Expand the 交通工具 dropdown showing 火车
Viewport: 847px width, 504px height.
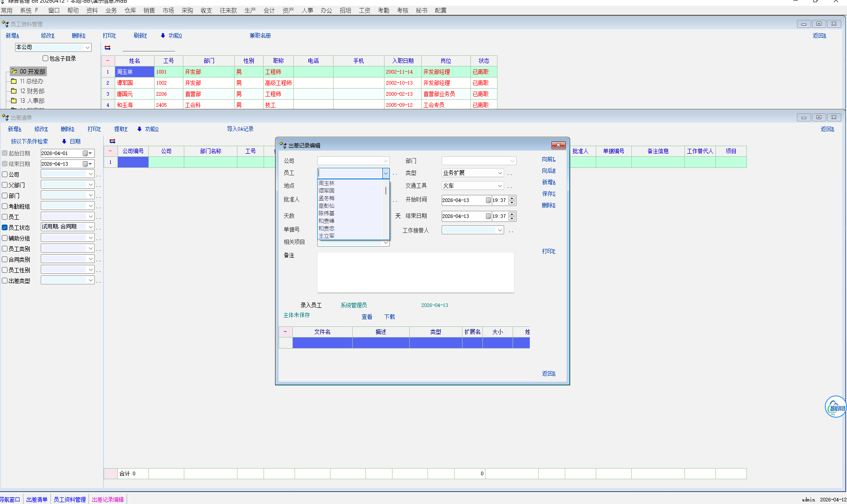coord(500,186)
